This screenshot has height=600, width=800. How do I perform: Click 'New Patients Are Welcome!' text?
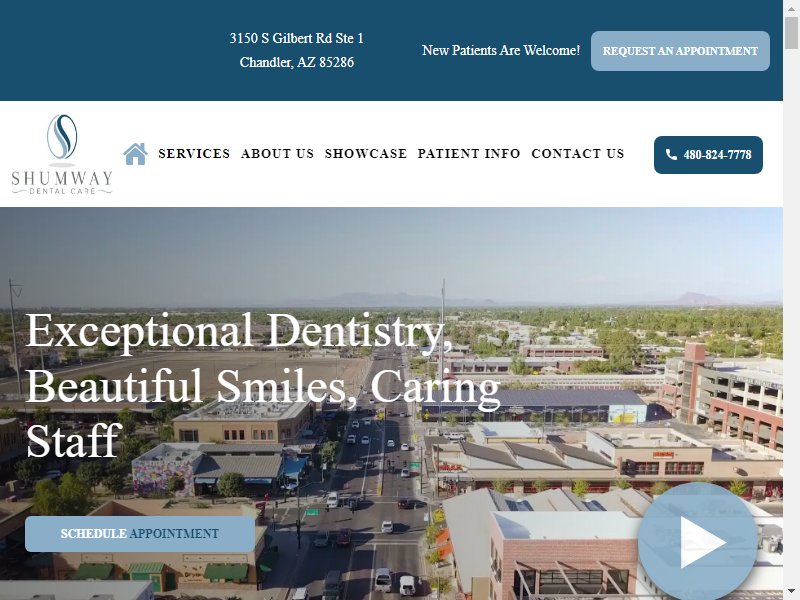click(x=501, y=51)
